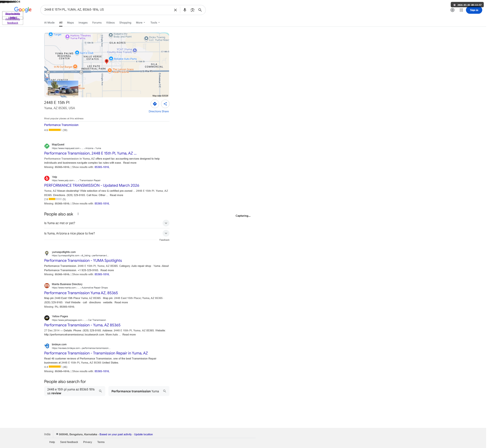Click the Google logo

coord(23,10)
